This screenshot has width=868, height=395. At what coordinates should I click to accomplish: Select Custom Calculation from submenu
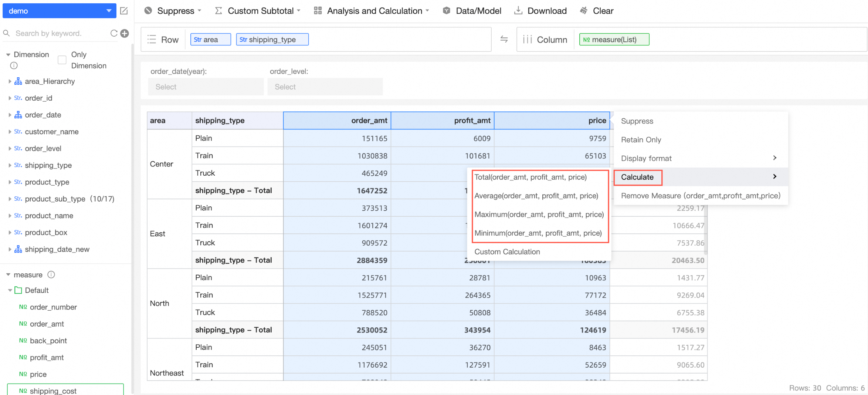pos(507,251)
